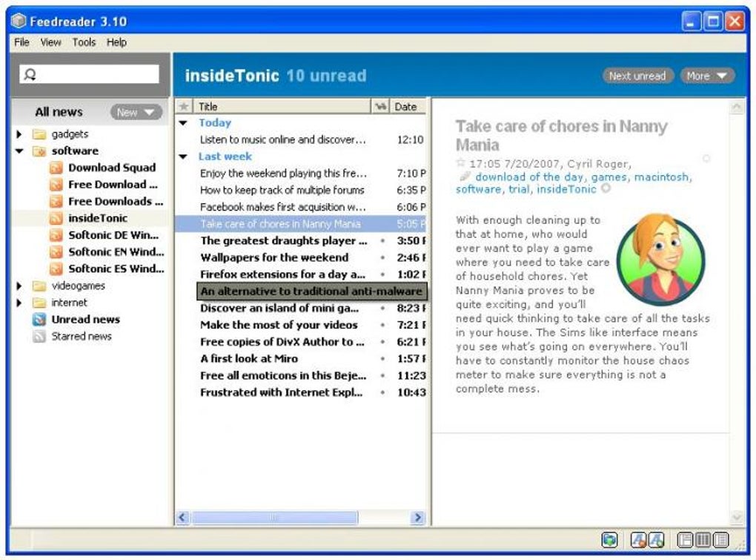
Task: Click the Softonic DE Win... feed icon
Action: coord(56,235)
